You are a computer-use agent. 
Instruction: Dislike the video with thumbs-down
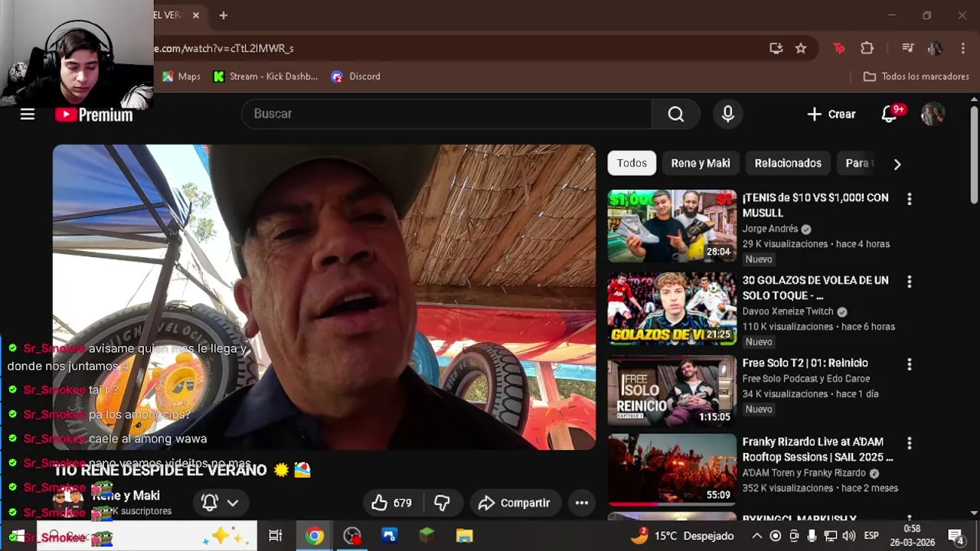click(442, 503)
